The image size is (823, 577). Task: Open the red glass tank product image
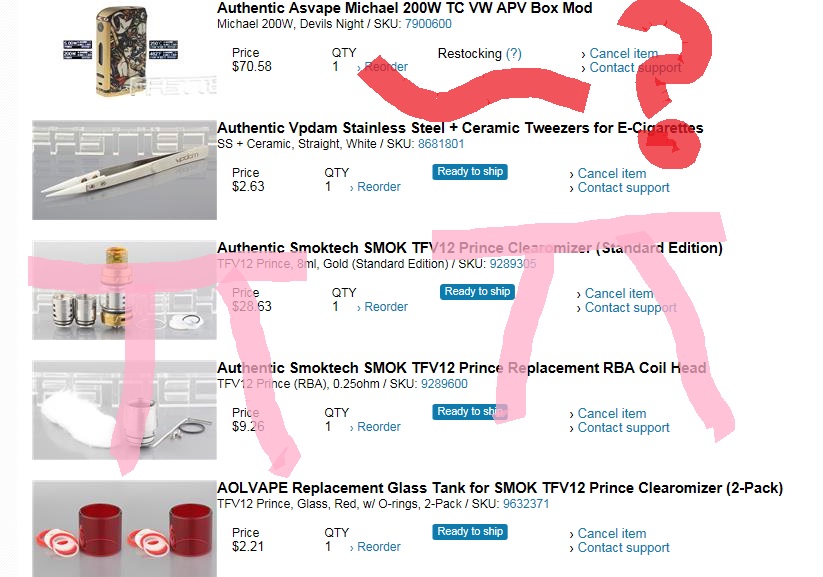(x=124, y=529)
